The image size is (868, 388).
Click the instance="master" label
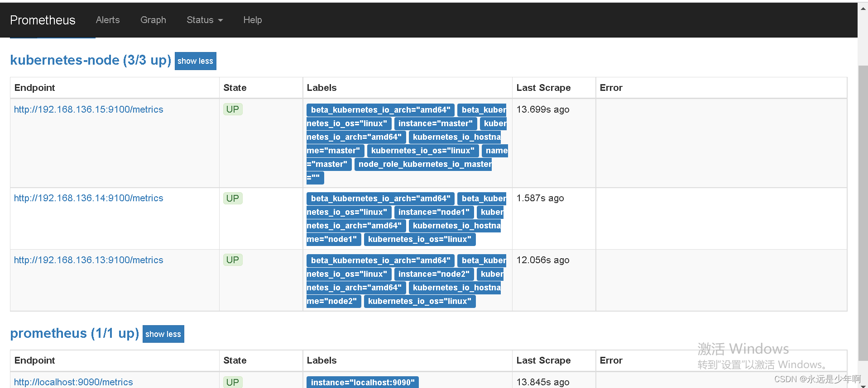point(436,123)
